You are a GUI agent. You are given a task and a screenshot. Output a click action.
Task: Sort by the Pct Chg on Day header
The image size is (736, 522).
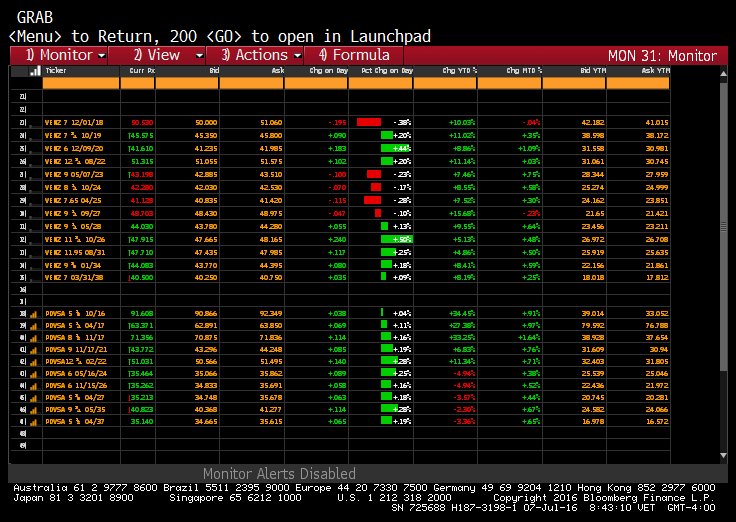click(x=387, y=70)
